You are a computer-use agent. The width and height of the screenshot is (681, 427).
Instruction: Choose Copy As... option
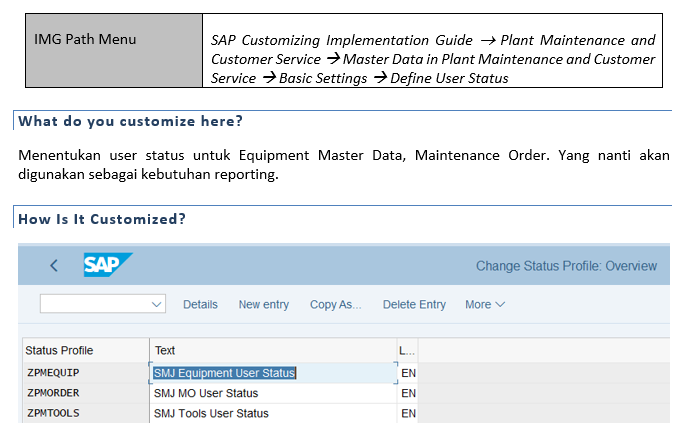335,305
